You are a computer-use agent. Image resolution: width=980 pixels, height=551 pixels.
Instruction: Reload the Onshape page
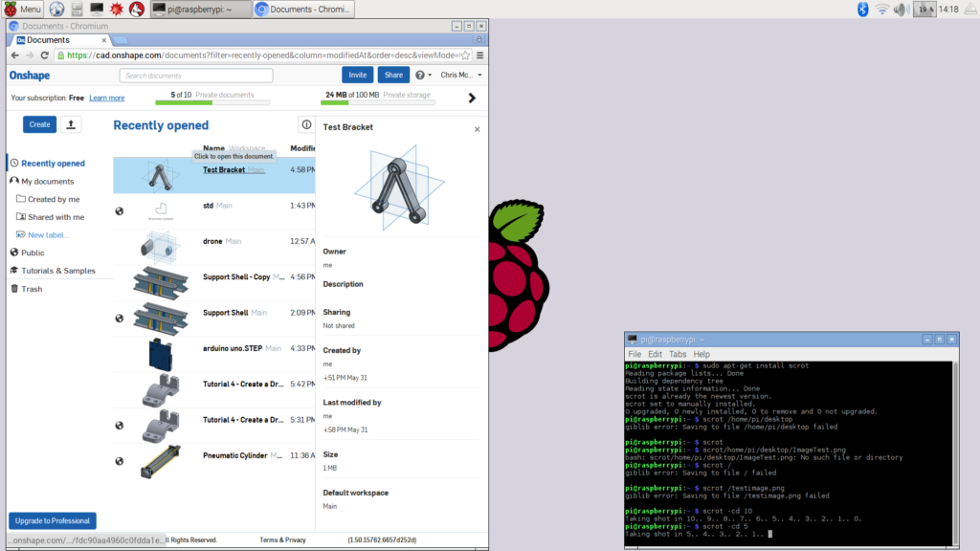pos(44,55)
